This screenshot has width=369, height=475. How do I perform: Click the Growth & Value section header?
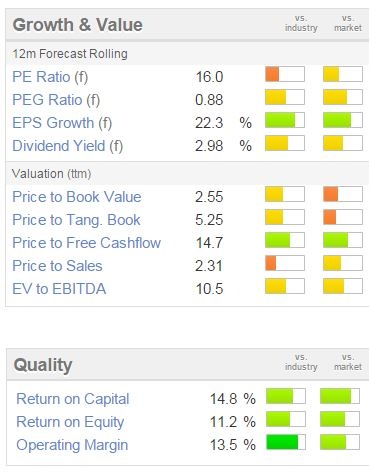point(78,25)
